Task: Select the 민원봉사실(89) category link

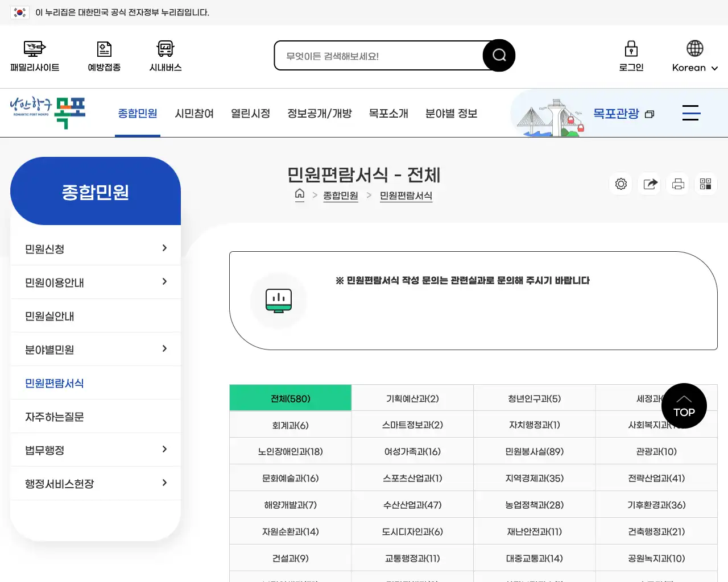Action: (x=533, y=451)
